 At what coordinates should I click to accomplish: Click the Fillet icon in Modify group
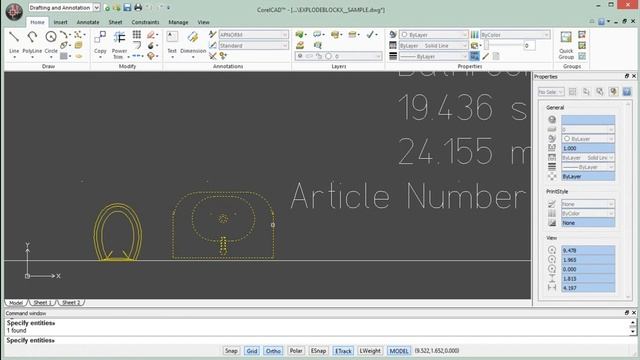137,45
